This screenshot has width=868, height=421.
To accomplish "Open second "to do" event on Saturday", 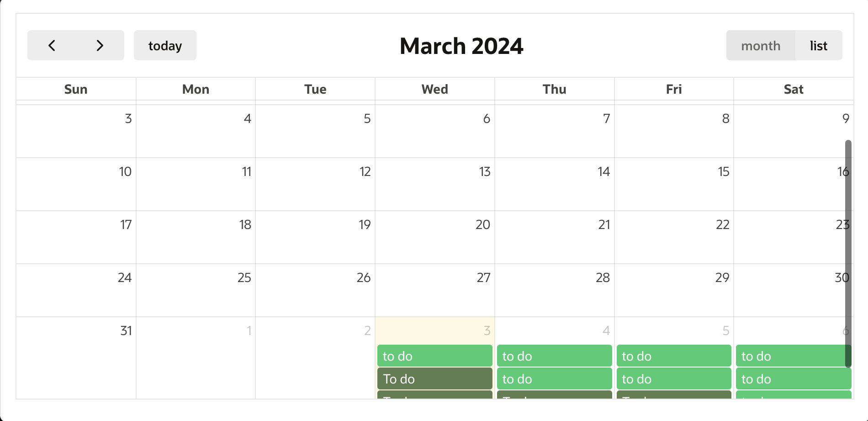I will pos(794,378).
